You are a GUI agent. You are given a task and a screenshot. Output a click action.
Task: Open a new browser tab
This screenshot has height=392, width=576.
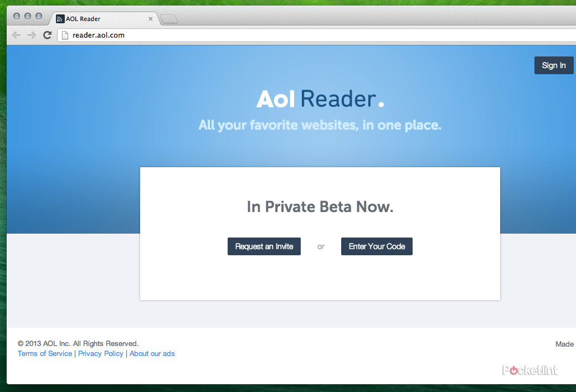tap(168, 18)
